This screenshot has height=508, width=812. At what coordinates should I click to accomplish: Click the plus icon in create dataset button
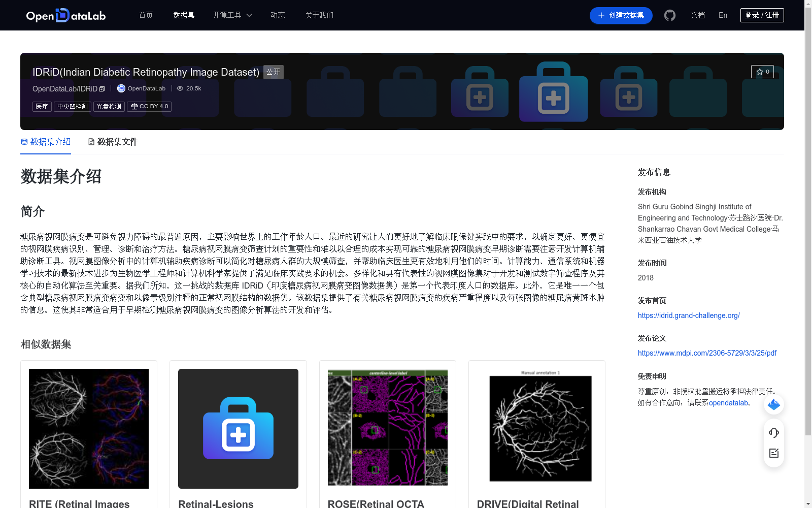(601, 15)
